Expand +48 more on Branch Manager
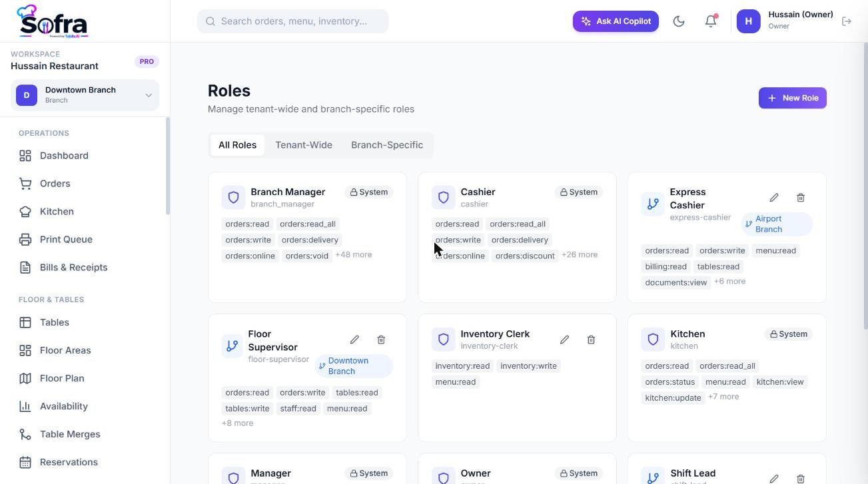868x484 pixels. (354, 255)
